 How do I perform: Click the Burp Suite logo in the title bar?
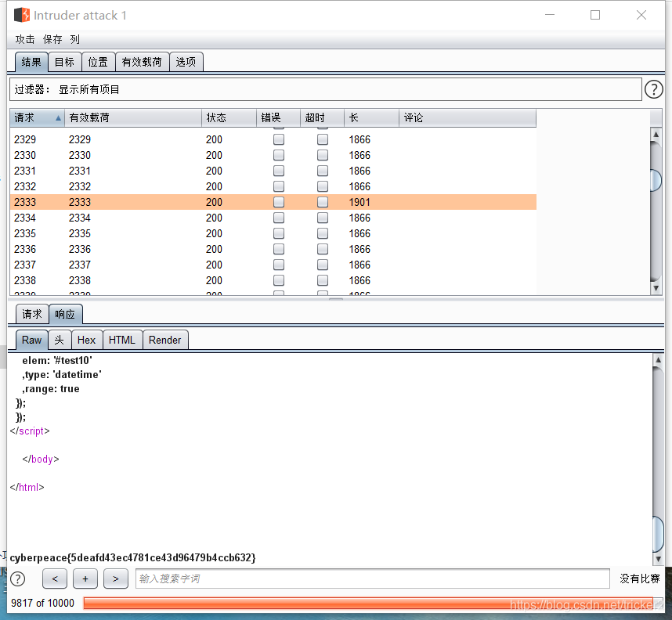click(21, 14)
